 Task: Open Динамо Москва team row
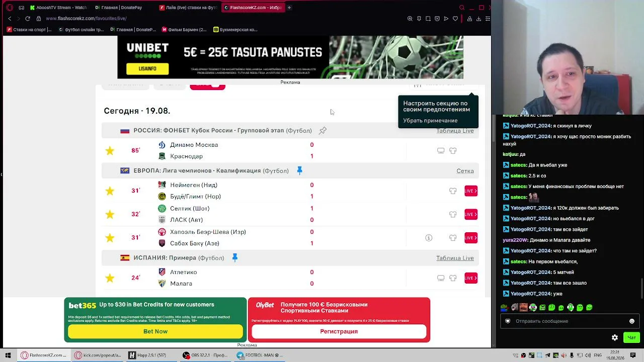pos(188,145)
